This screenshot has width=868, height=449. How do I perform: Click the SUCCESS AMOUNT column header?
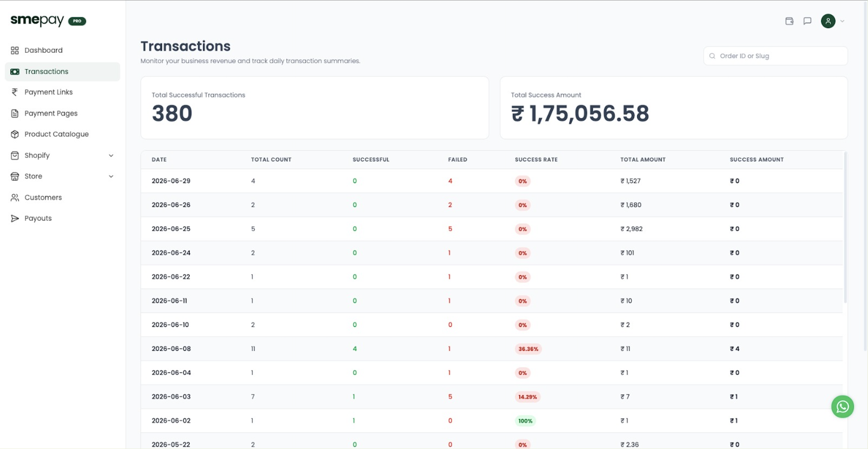click(757, 160)
